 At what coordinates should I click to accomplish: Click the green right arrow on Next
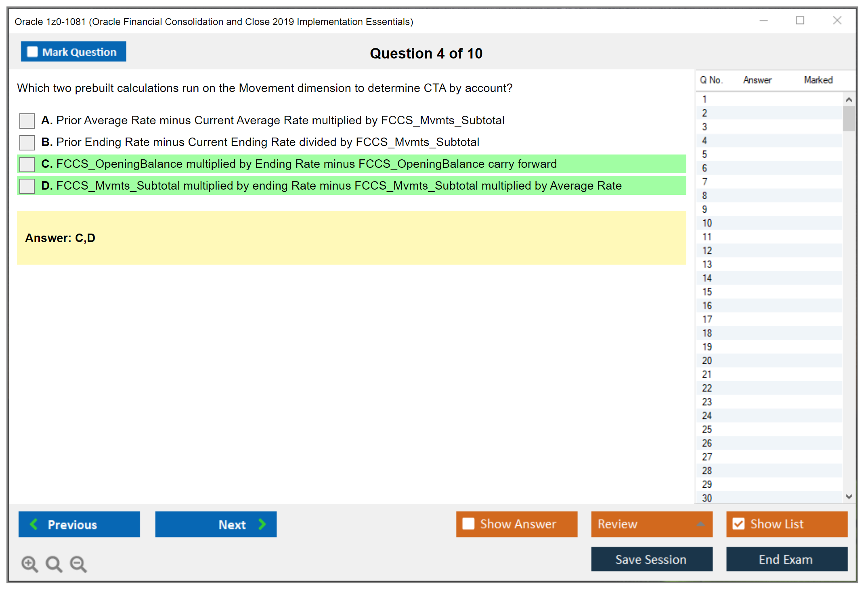coord(262,524)
